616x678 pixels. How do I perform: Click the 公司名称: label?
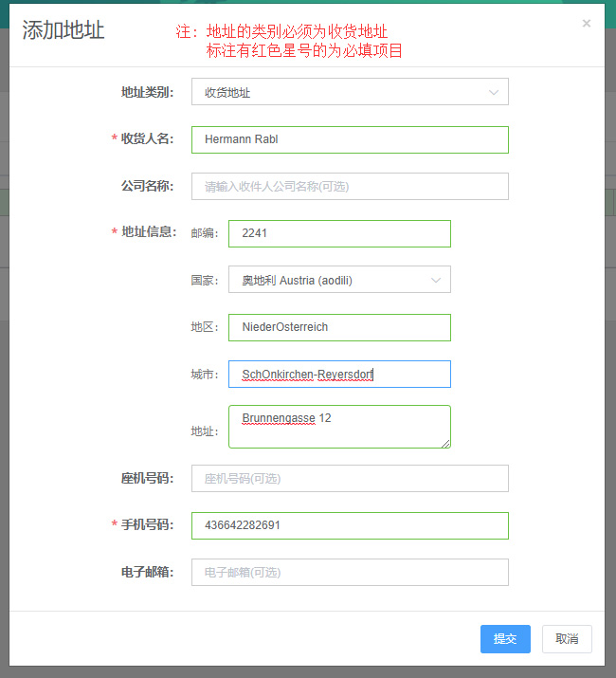pyautogui.click(x=148, y=186)
